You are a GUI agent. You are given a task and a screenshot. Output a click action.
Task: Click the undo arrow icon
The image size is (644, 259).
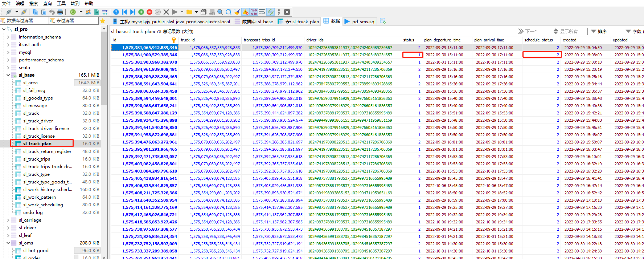pos(52,12)
